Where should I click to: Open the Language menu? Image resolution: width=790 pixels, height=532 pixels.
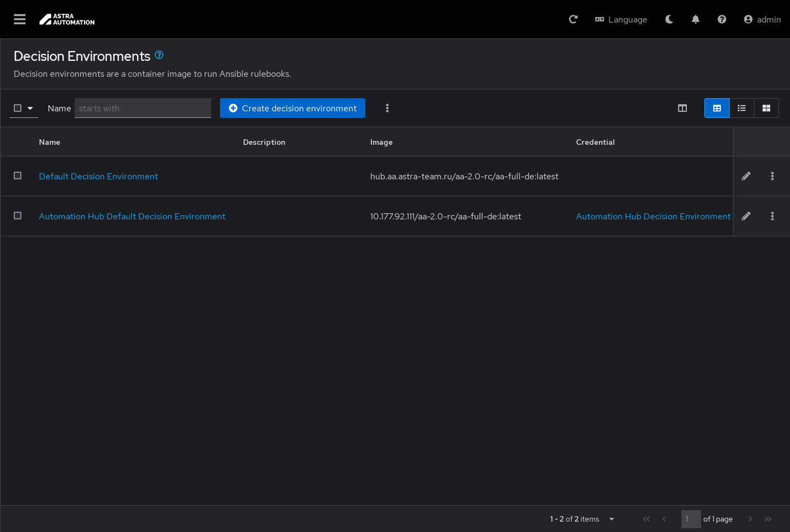pos(621,19)
